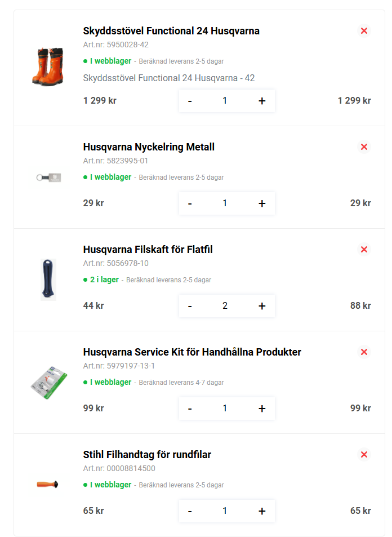Increase quantity of Husqvarna Service Kit
392x537 pixels.
pyautogui.click(x=261, y=408)
